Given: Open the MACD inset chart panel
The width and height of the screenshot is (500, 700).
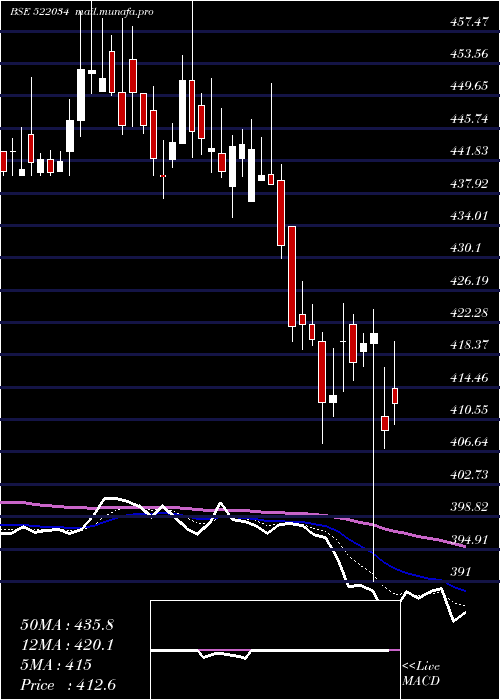Looking at the screenshot, I should click(x=275, y=650).
